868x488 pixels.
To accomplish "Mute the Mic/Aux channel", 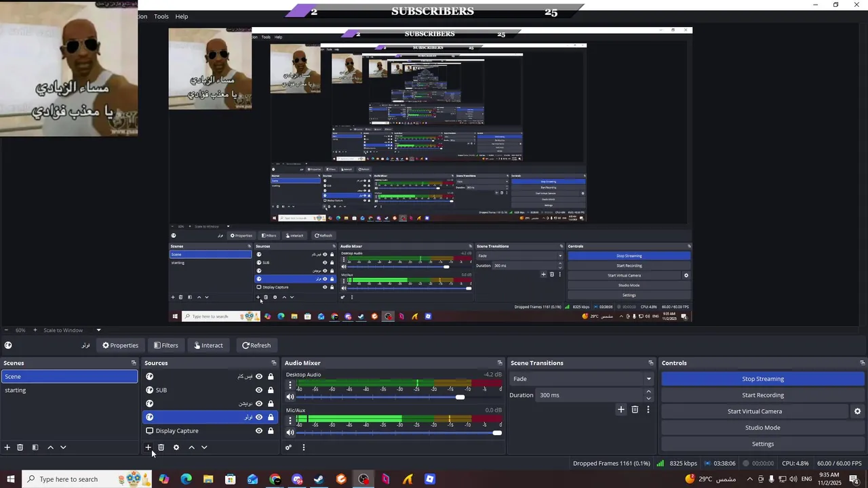I will (x=290, y=432).
